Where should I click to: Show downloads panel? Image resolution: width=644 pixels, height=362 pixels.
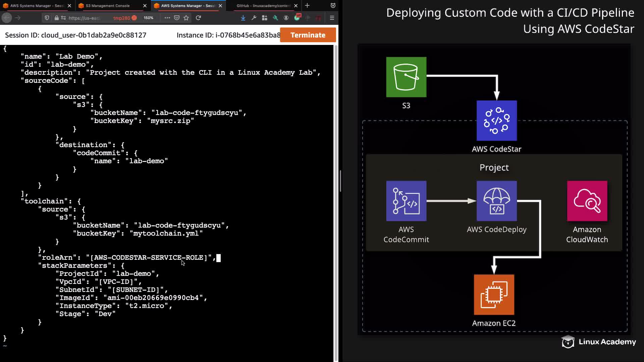coord(243,18)
